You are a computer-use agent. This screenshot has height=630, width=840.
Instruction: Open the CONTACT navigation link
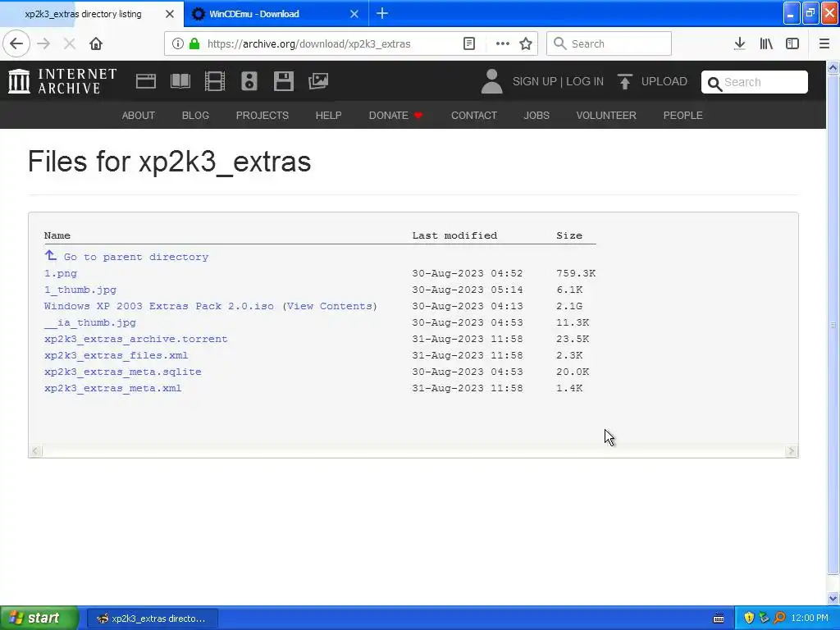pyautogui.click(x=474, y=115)
